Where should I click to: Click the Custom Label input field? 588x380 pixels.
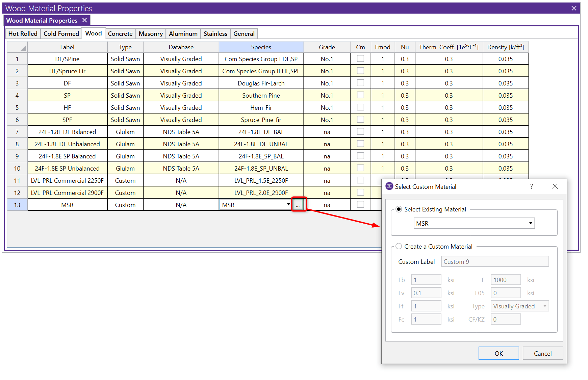click(x=494, y=262)
